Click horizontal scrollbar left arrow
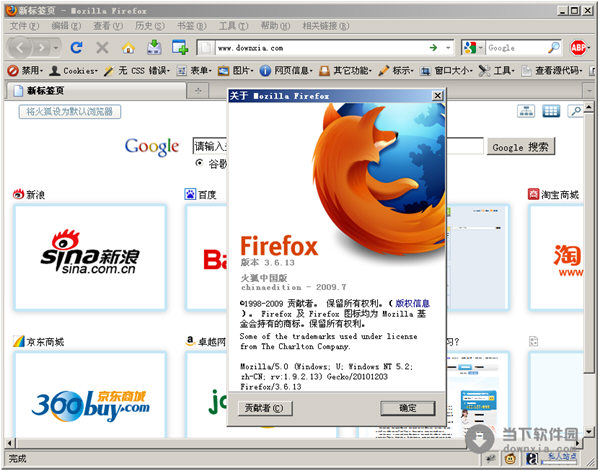 click(10, 443)
